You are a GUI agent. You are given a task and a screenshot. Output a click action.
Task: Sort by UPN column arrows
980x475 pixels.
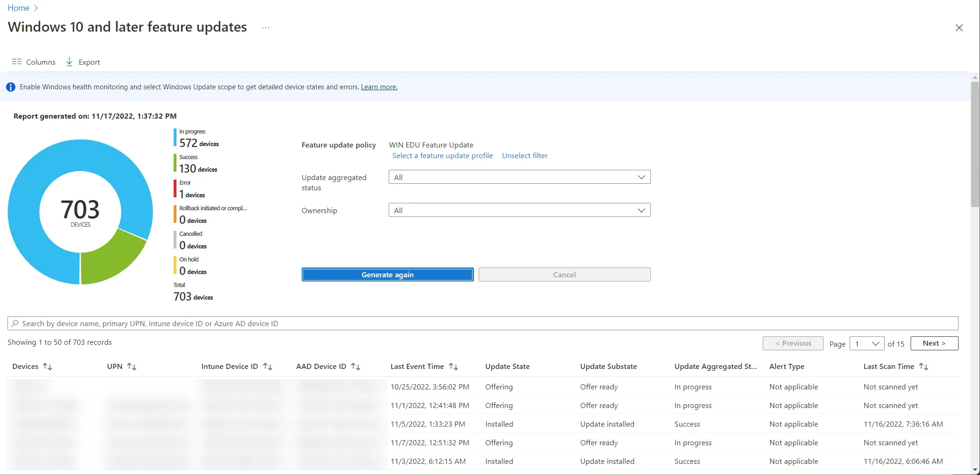pos(132,367)
